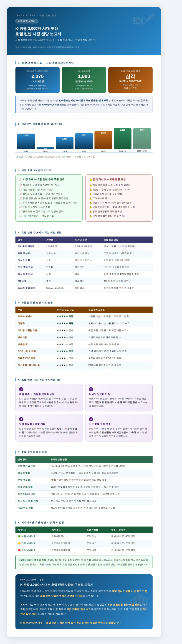Select the RFID 스마트 렌탈 table row
The width and height of the screenshot is (182, 644).
[x=84, y=351]
